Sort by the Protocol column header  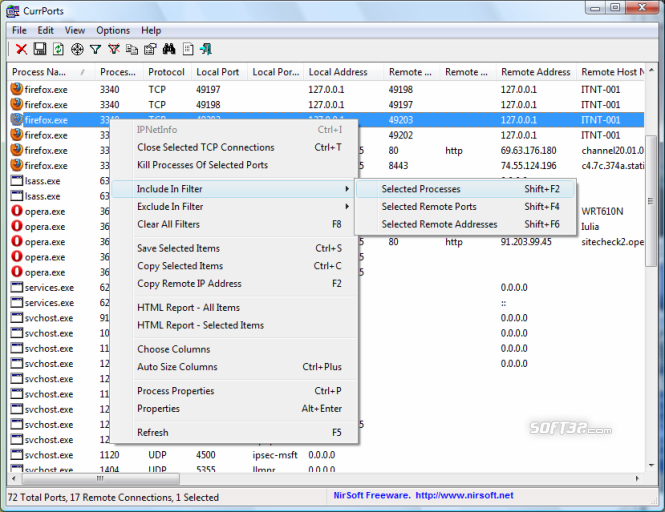(167, 72)
